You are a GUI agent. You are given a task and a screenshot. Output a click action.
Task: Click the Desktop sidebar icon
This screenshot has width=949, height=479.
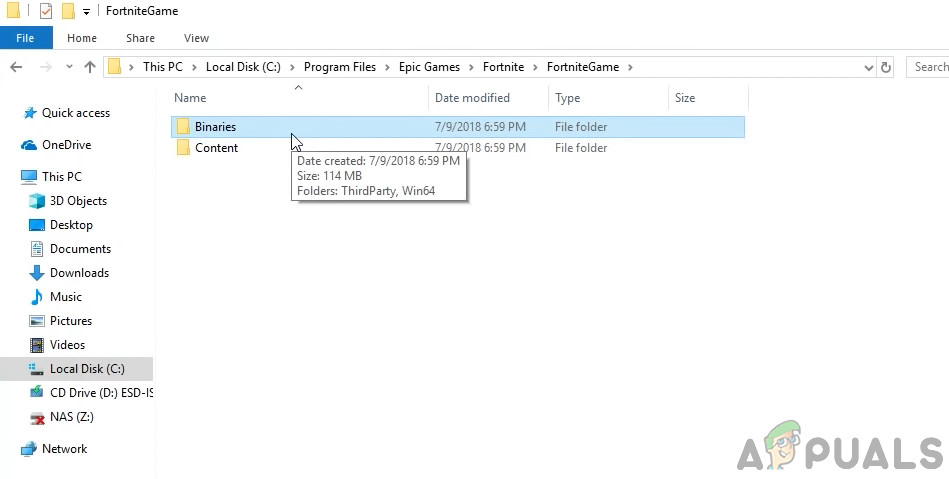[x=37, y=225]
